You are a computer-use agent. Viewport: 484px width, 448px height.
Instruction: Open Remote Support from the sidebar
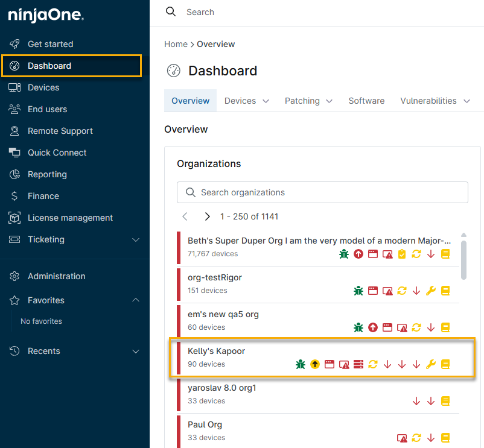click(60, 131)
